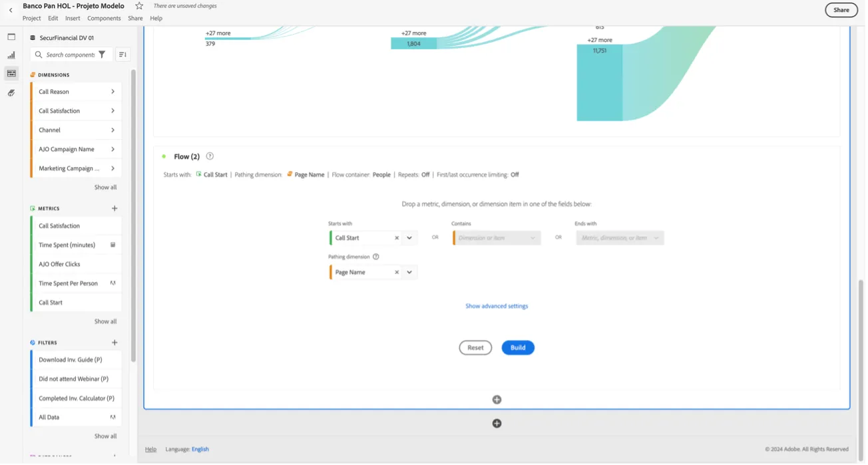Expand the Call Reason dimension chevron
The width and height of the screenshot is (868, 465).
112,92
